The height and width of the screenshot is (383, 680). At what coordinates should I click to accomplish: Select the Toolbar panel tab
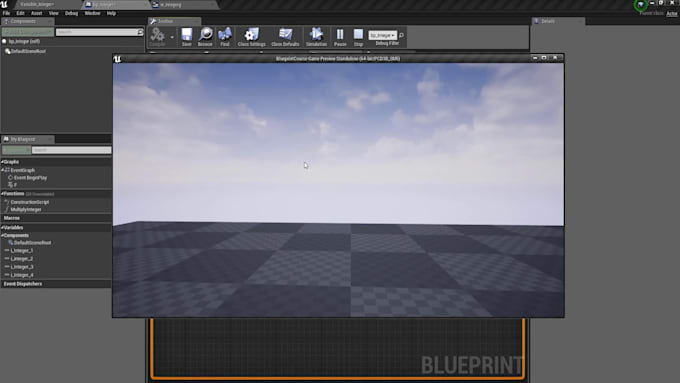tap(173, 21)
